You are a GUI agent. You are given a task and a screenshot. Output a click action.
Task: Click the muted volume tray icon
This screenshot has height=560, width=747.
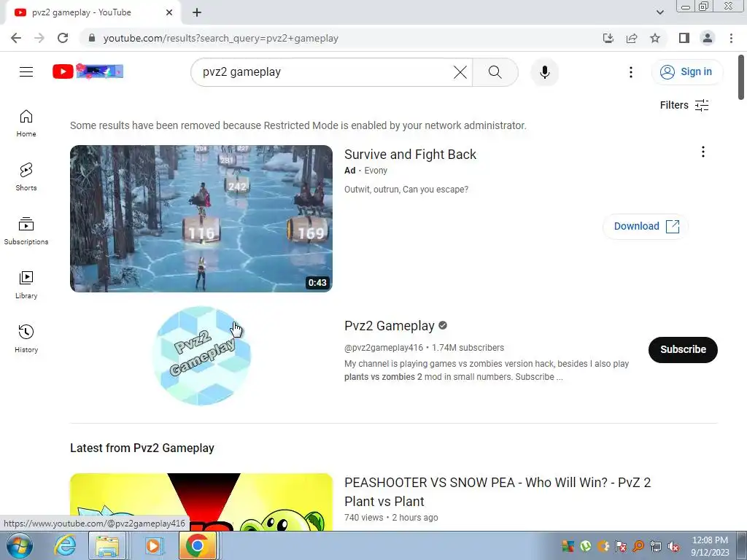[x=673, y=546]
